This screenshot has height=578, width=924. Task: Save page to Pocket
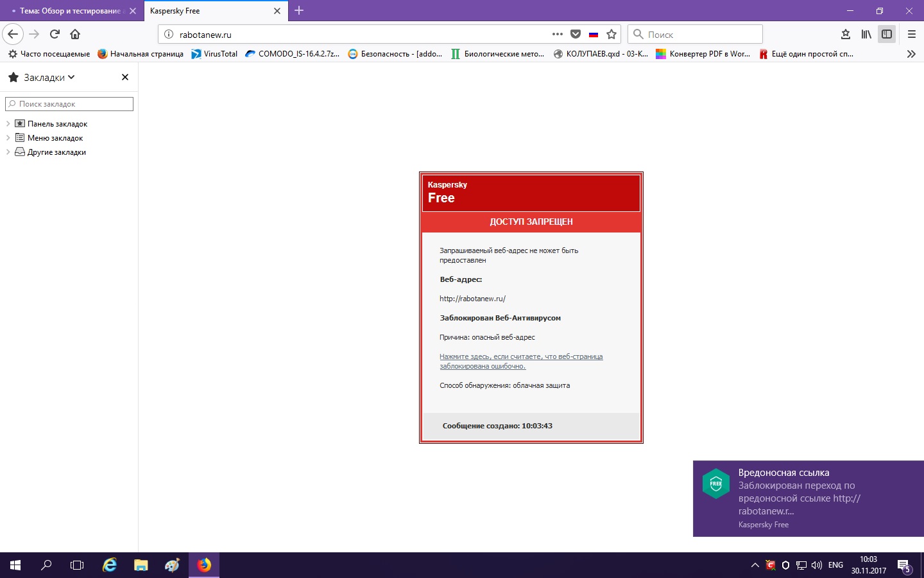pyautogui.click(x=576, y=34)
